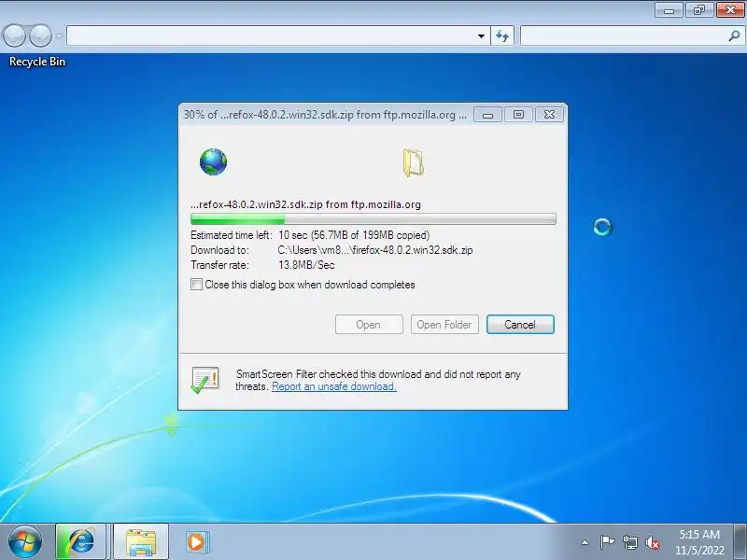Minimize the browser window
The width and height of the screenshot is (747, 560).
(669, 10)
